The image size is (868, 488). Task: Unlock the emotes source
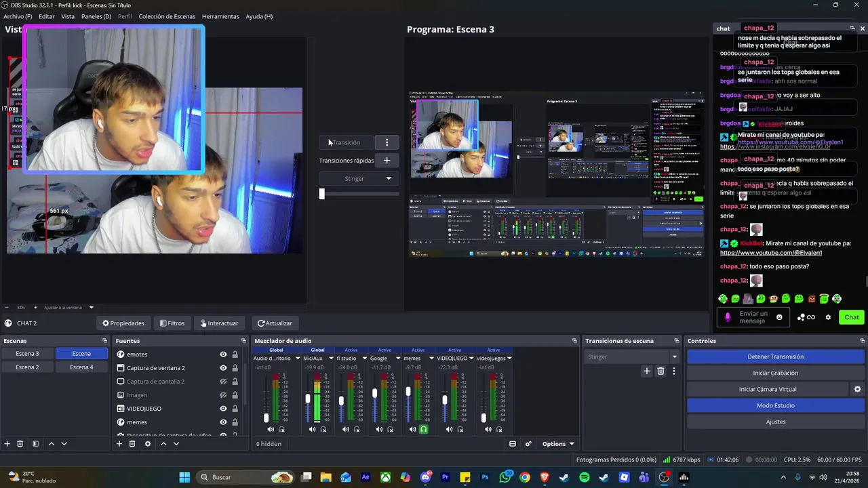(235, 354)
